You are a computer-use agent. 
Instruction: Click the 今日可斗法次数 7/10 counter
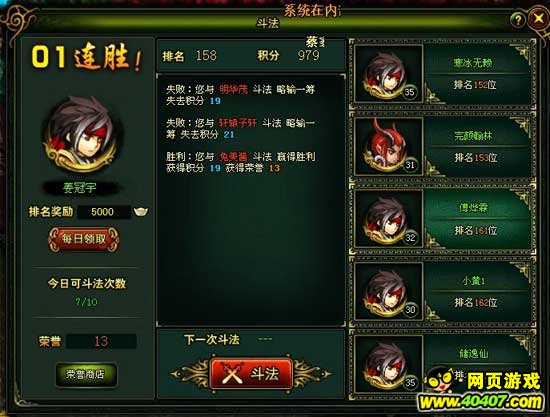[86, 302]
